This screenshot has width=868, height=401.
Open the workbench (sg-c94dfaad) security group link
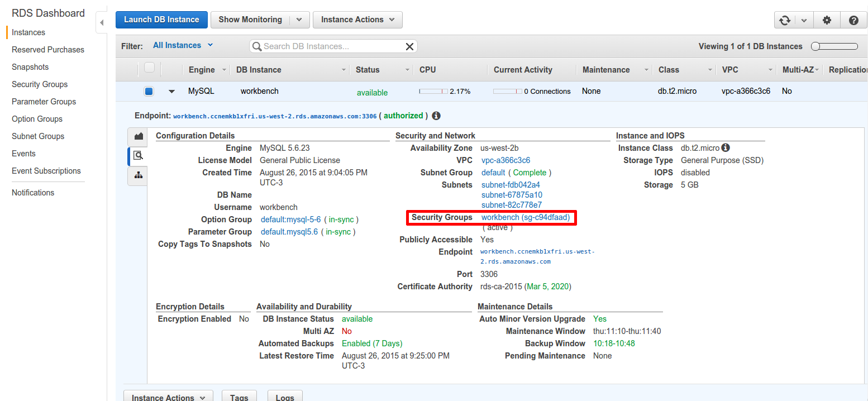click(526, 217)
